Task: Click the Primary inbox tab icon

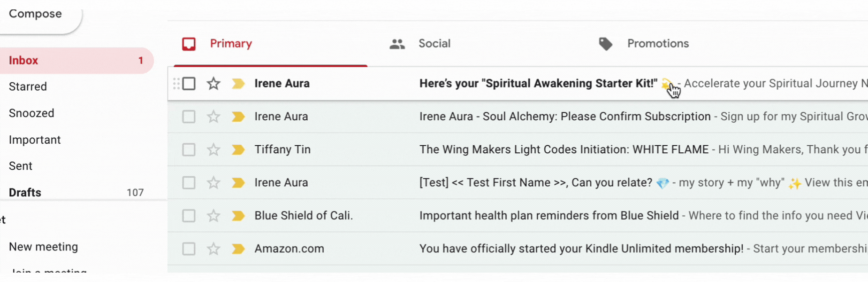Action: click(x=189, y=44)
